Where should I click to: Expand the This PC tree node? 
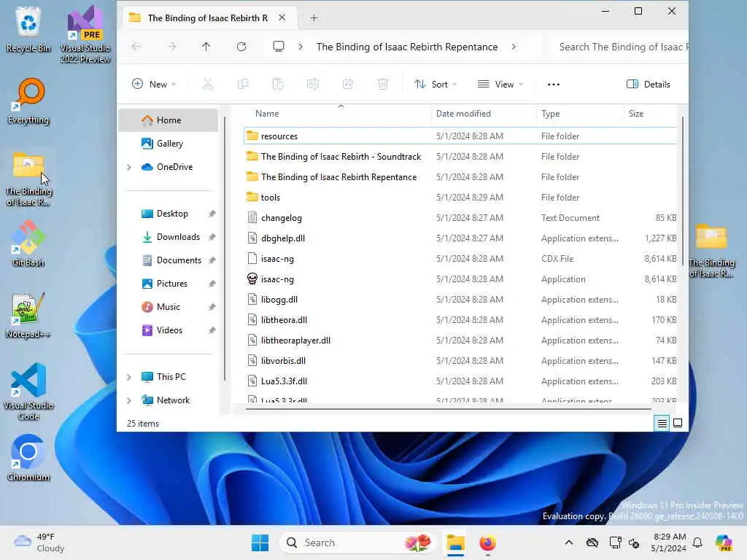[x=128, y=377]
